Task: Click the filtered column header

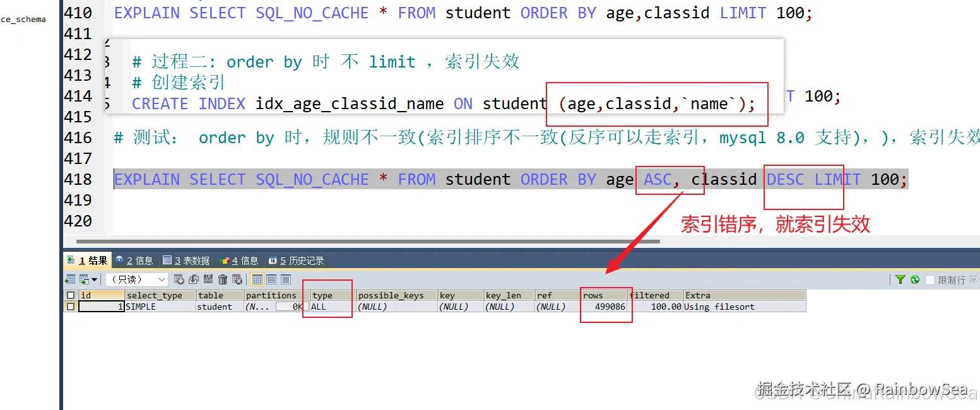Action: [x=656, y=295]
